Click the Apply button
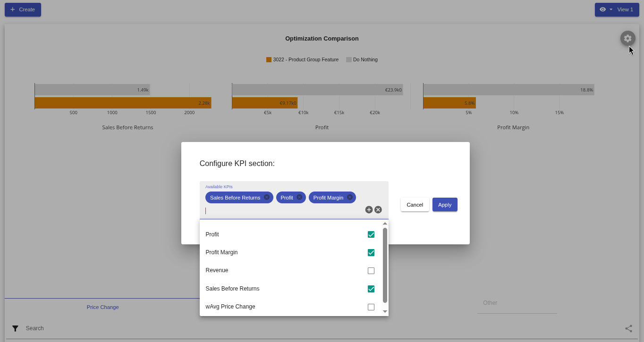 pyautogui.click(x=445, y=205)
